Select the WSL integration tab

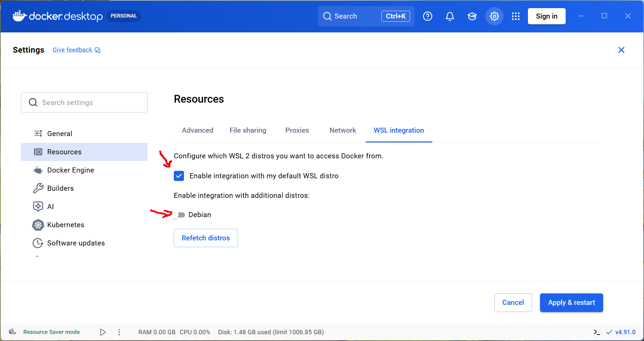399,130
